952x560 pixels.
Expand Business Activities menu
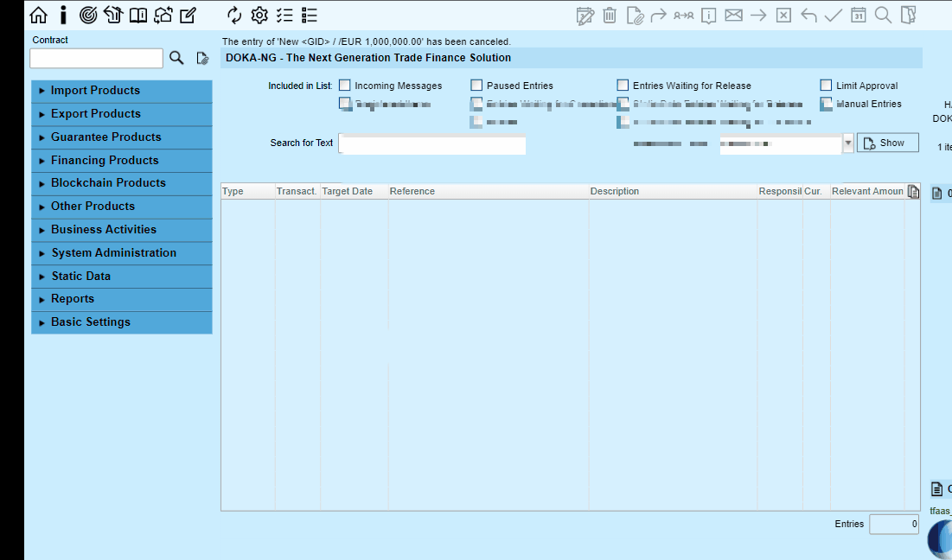pyautogui.click(x=121, y=230)
